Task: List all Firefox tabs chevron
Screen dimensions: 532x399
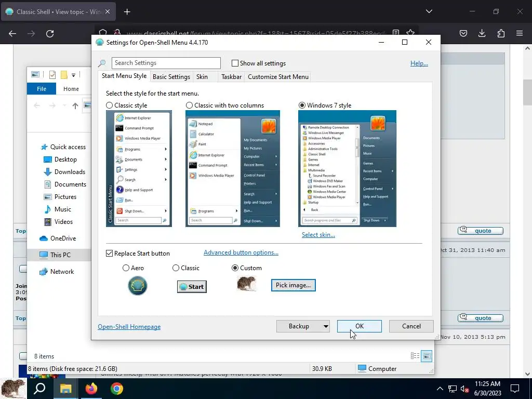Action: [x=429, y=11]
